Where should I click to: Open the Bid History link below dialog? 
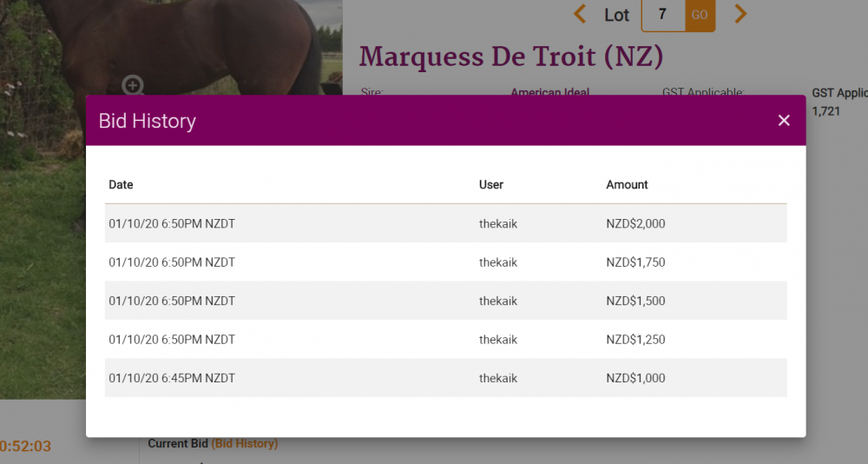[245, 444]
